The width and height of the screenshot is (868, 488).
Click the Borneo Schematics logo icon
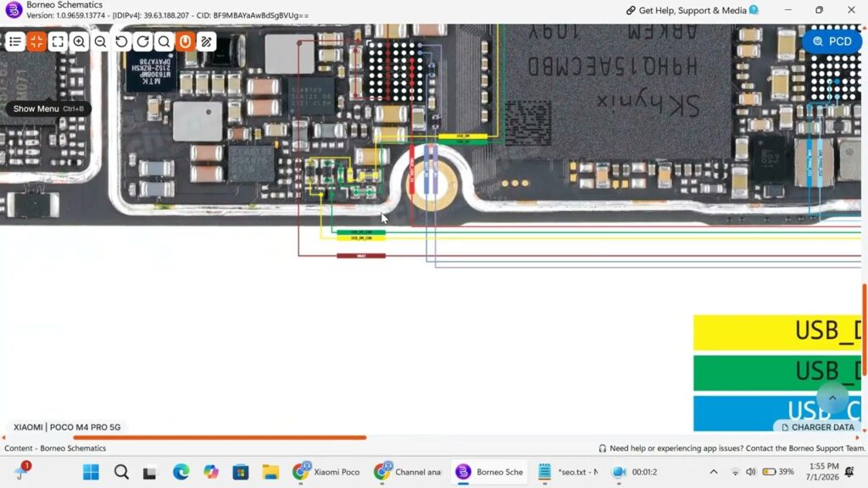pyautogui.click(x=14, y=10)
